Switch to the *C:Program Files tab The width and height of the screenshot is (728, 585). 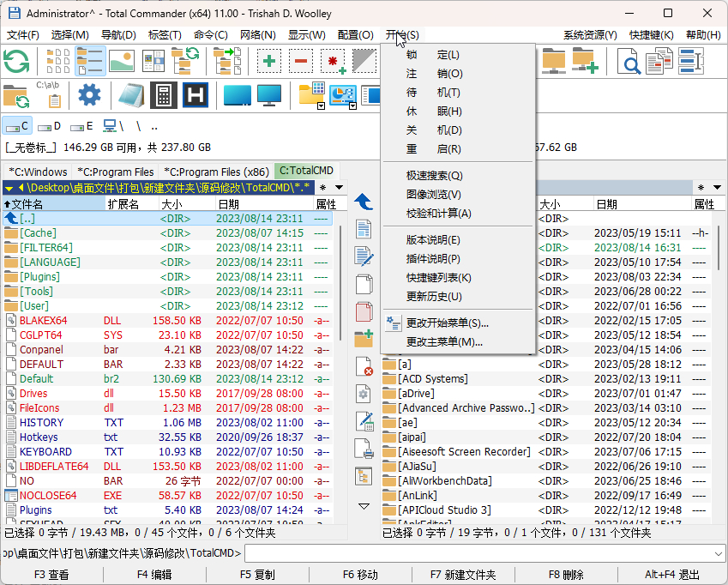115,172
